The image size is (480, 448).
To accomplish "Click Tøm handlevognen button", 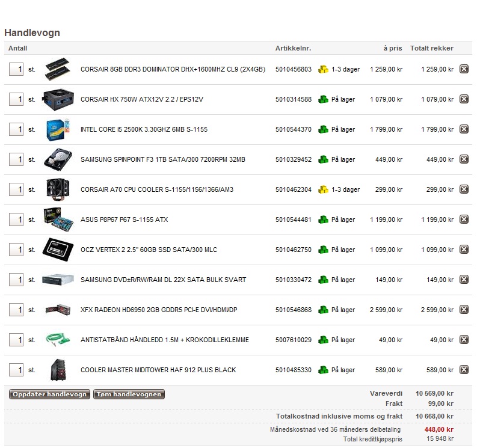I will (129, 394).
